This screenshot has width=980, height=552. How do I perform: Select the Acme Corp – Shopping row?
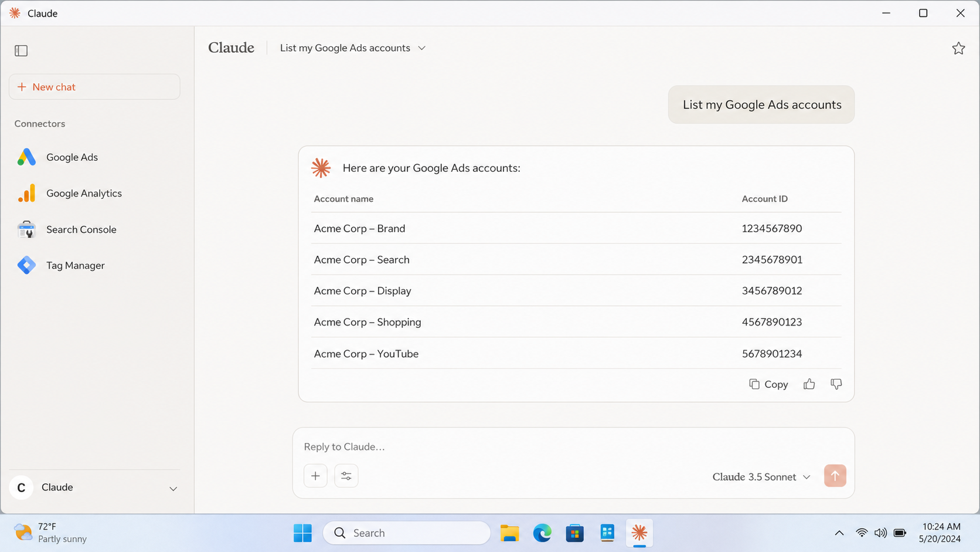click(x=576, y=322)
